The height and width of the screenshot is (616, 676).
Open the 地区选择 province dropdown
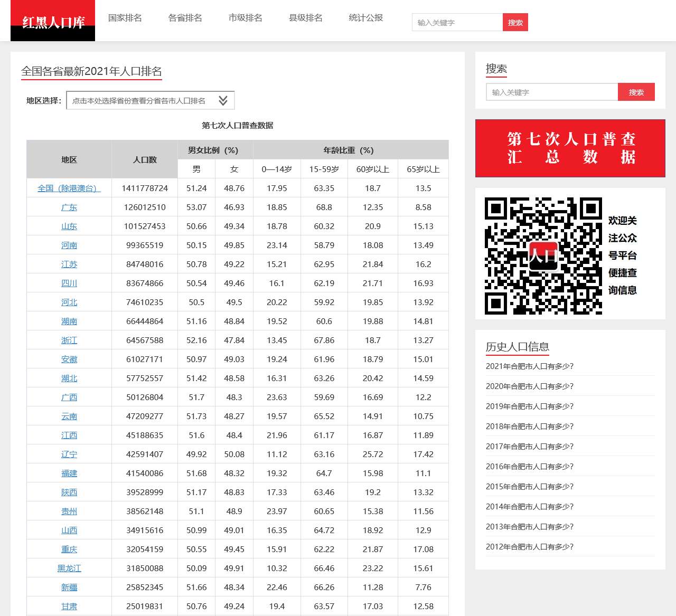tap(150, 100)
